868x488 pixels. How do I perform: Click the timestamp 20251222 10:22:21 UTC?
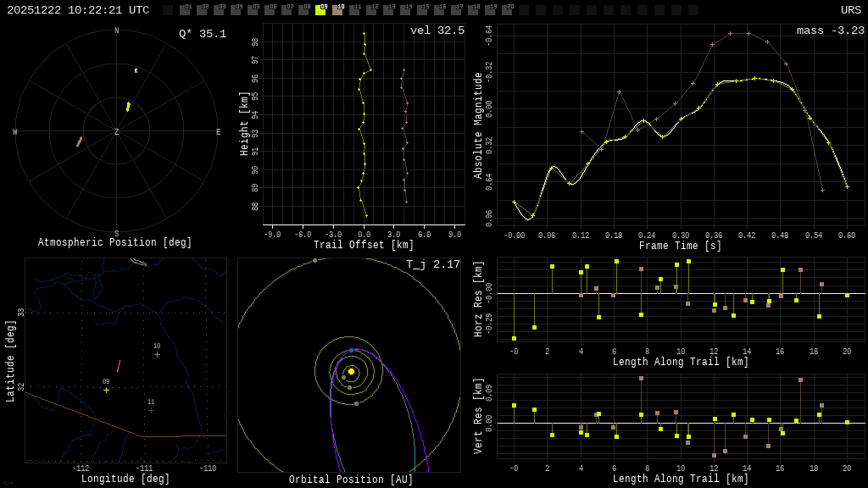point(78,10)
